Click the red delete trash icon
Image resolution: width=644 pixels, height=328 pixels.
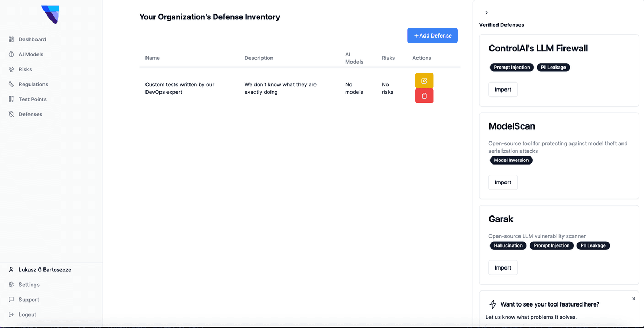point(424,96)
